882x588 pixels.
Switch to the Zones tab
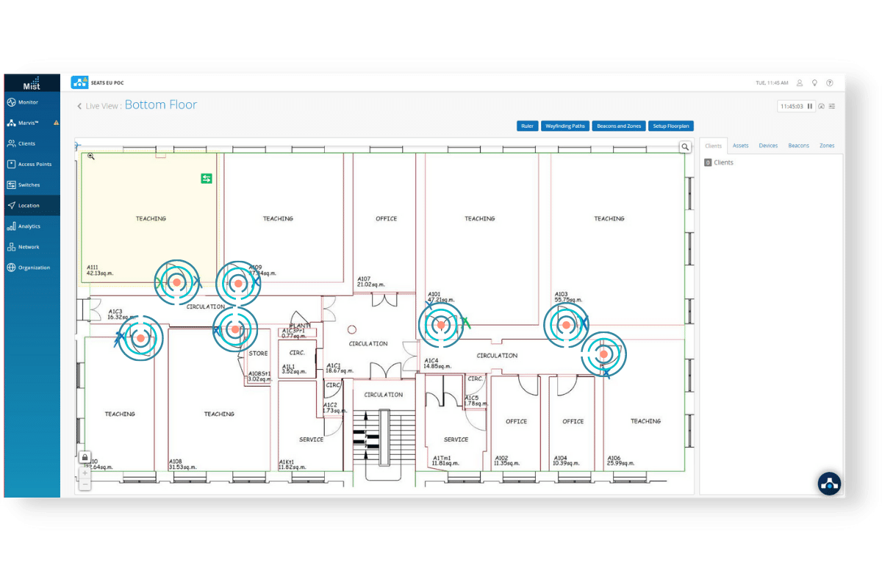point(827,146)
